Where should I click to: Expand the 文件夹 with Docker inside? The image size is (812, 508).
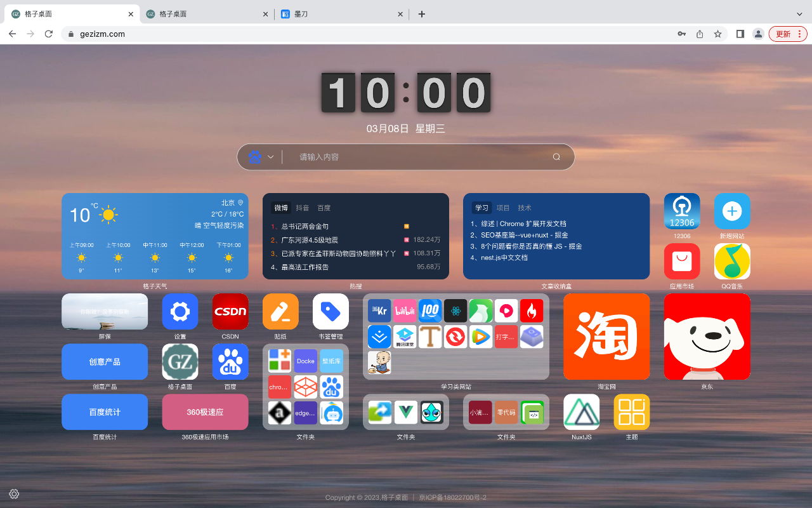click(x=305, y=387)
